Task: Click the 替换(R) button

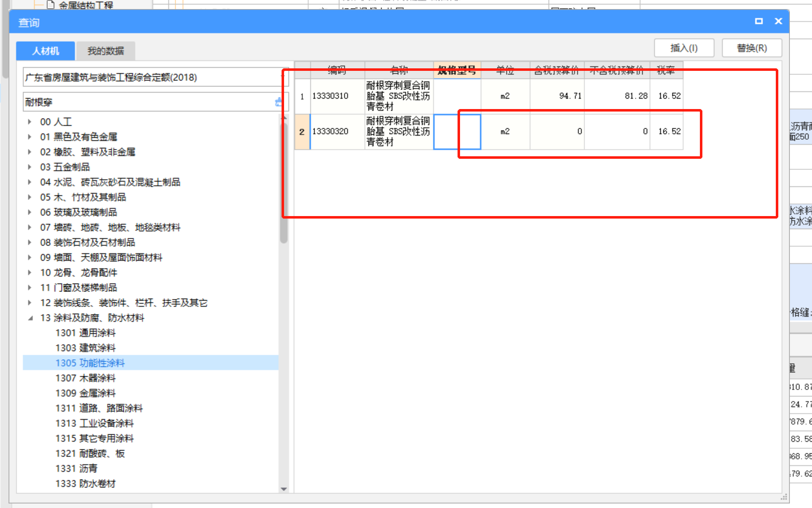Action: point(752,48)
